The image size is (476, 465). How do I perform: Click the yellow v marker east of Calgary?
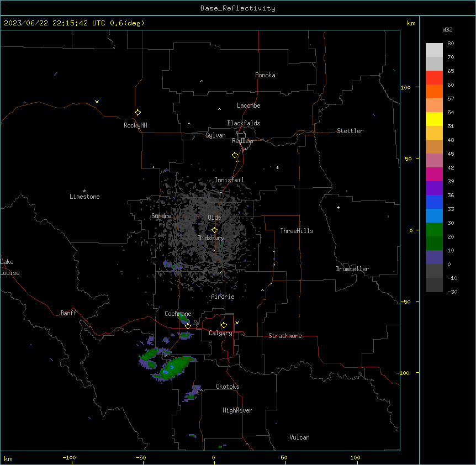point(237,323)
